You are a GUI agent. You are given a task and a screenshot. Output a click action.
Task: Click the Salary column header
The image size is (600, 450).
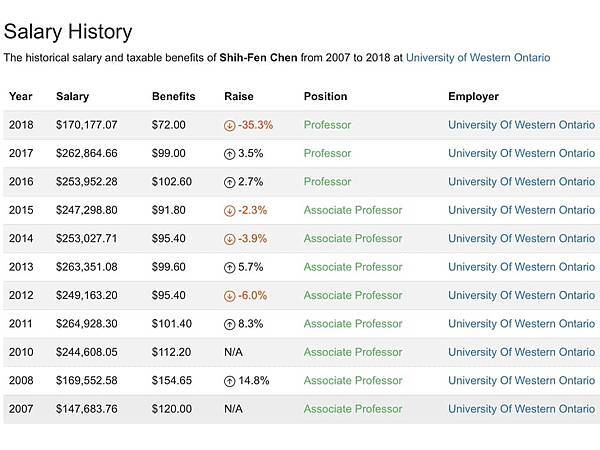coord(72,97)
